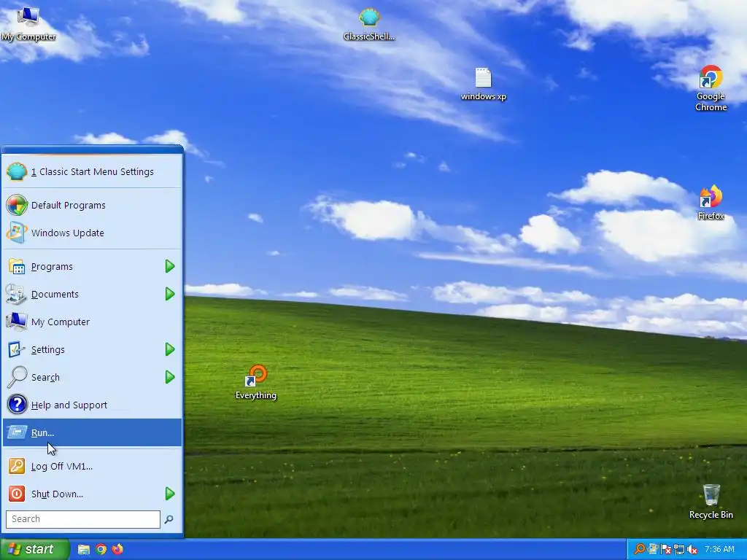The height and width of the screenshot is (560, 747).
Task: Open the file explorer icon in the taskbar
Action: [x=84, y=550]
